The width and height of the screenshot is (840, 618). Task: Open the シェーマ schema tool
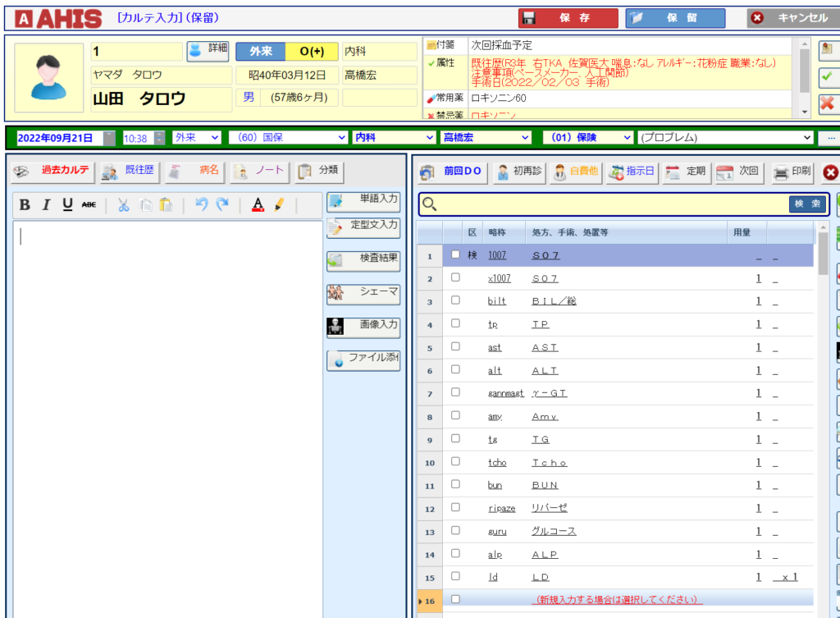point(363,295)
